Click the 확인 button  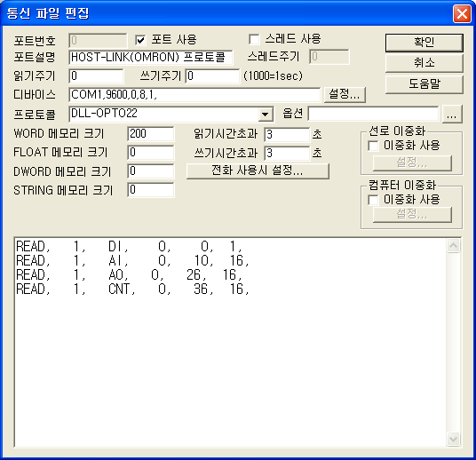[424, 43]
